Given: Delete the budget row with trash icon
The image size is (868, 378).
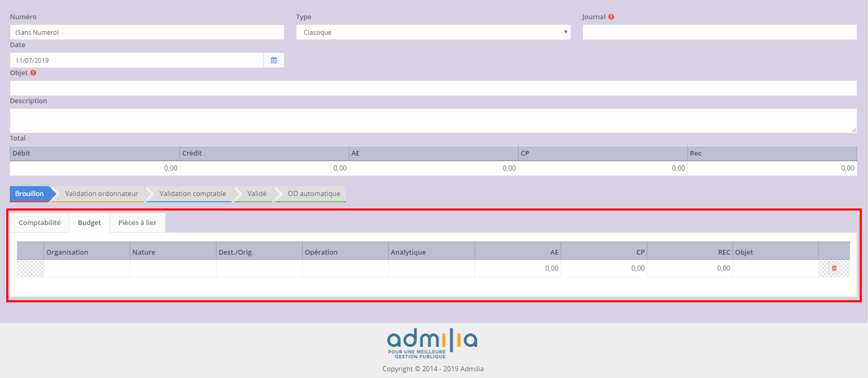Looking at the screenshot, I should [x=834, y=268].
